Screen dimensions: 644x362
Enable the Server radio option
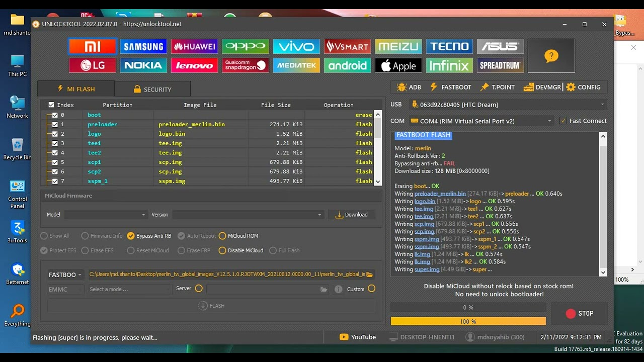199,289
